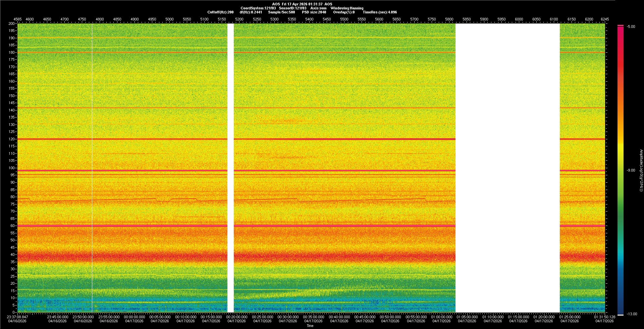The image size is (644, 329).
Task: Click the TimeRes.(sec):4.096 header label
Action: (380, 12)
